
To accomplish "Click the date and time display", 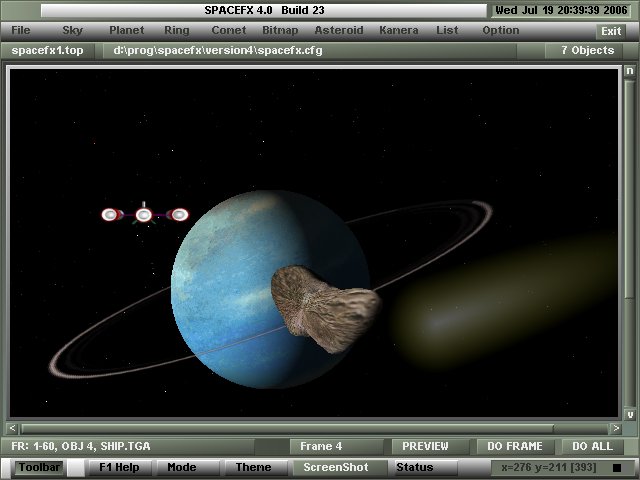I will pos(561,10).
